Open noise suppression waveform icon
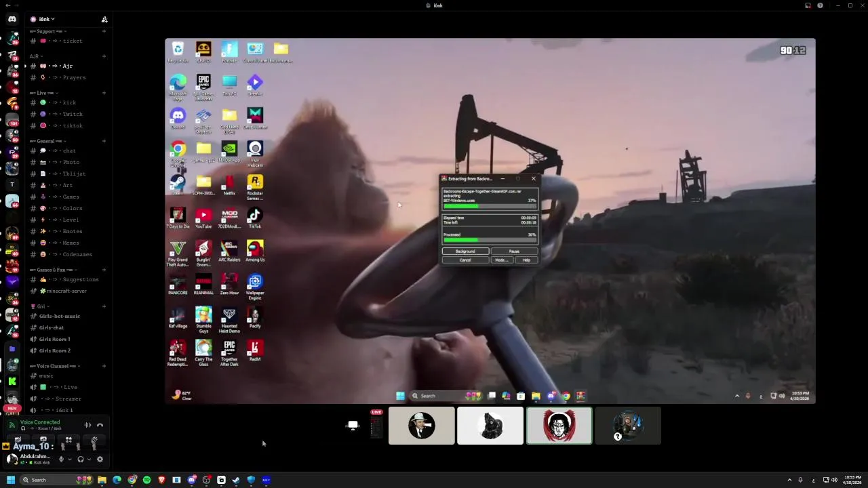 (x=87, y=425)
